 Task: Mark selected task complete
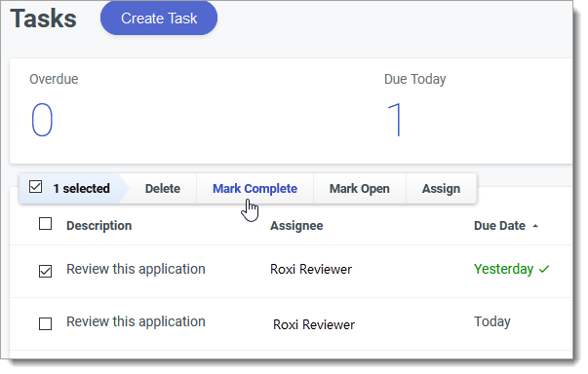coord(255,188)
